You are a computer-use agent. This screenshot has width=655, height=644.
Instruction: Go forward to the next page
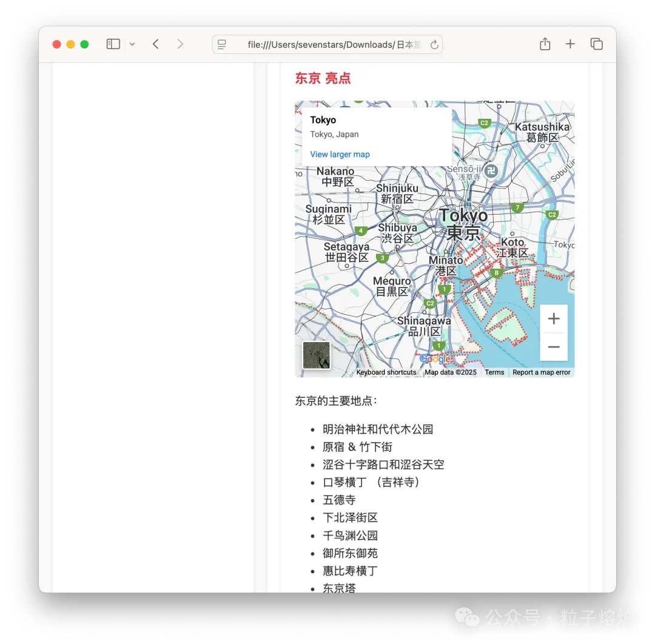coord(180,44)
